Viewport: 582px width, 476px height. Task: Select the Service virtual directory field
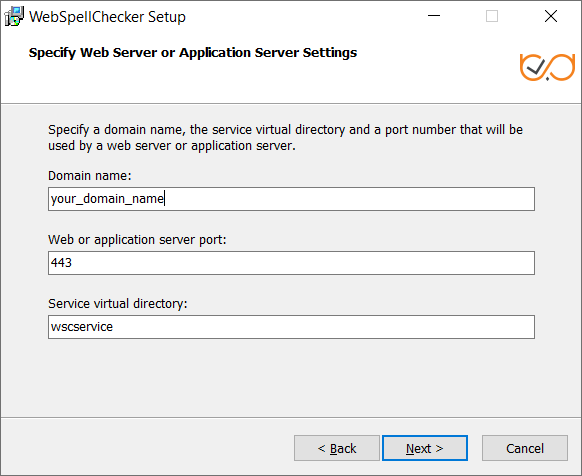tap(291, 327)
